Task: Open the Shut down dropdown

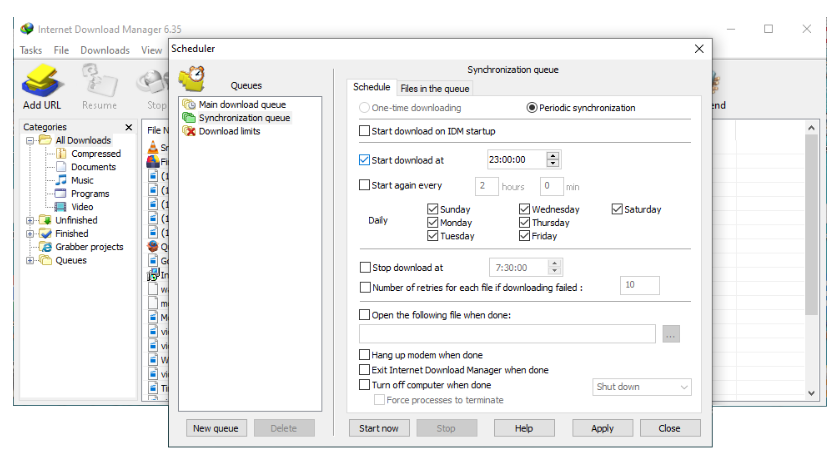Action: 641,386
